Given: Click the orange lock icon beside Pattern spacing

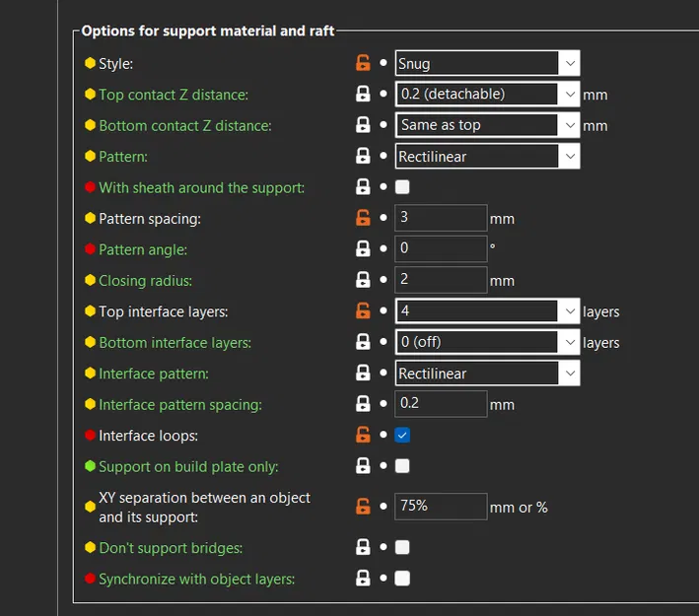Looking at the screenshot, I should (363, 218).
